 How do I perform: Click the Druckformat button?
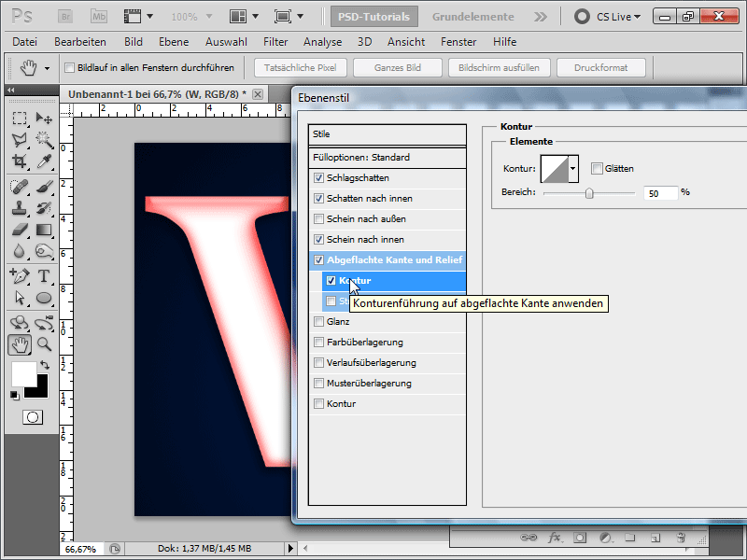click(600, 68)
